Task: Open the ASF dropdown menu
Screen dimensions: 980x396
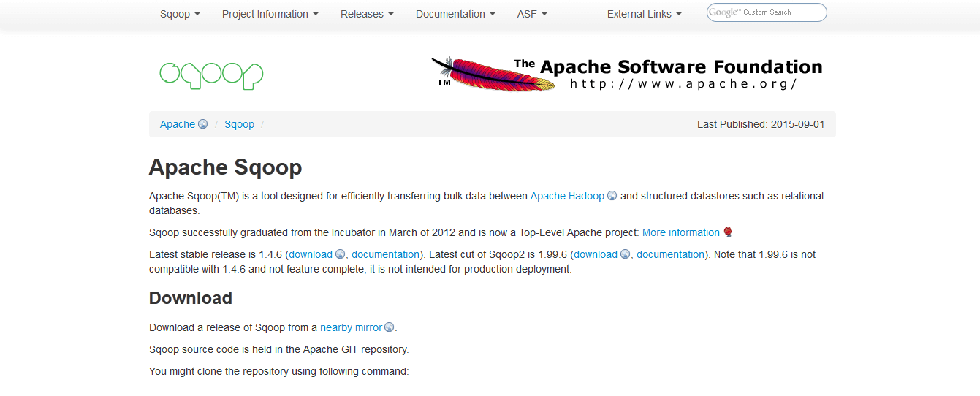Action: [x=532, y=14]
